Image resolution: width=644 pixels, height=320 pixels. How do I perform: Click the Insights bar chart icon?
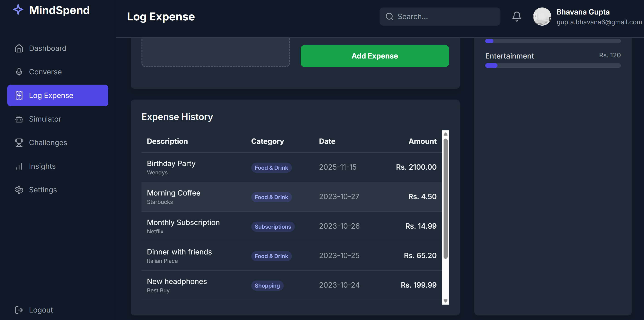pos(19,166)
